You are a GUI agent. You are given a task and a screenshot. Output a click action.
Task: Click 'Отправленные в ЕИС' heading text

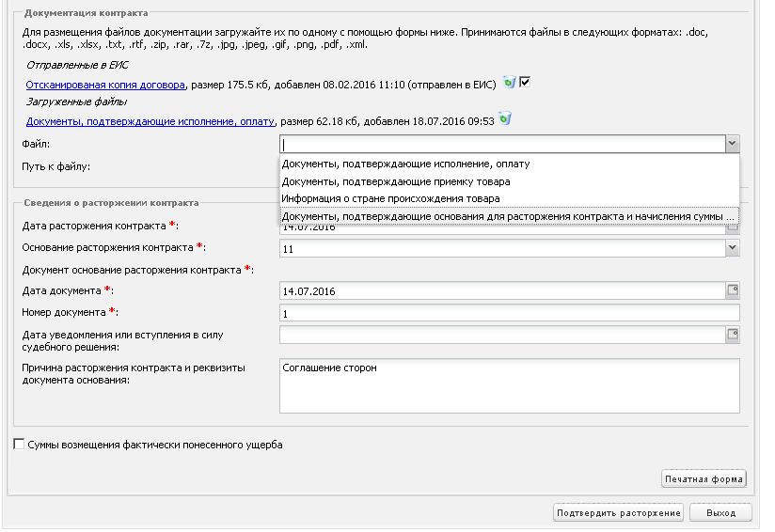coord(77,65)
